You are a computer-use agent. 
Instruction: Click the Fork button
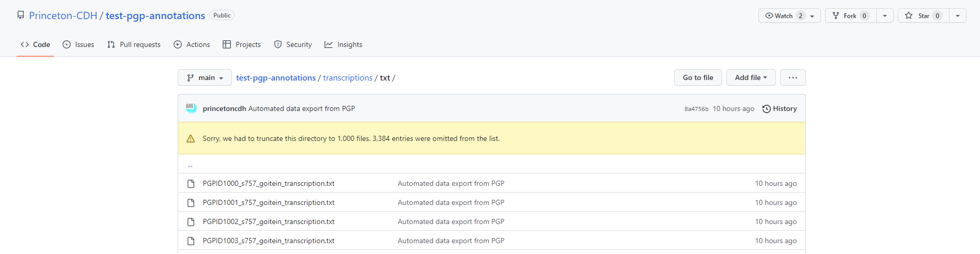(x=851, y=15)
